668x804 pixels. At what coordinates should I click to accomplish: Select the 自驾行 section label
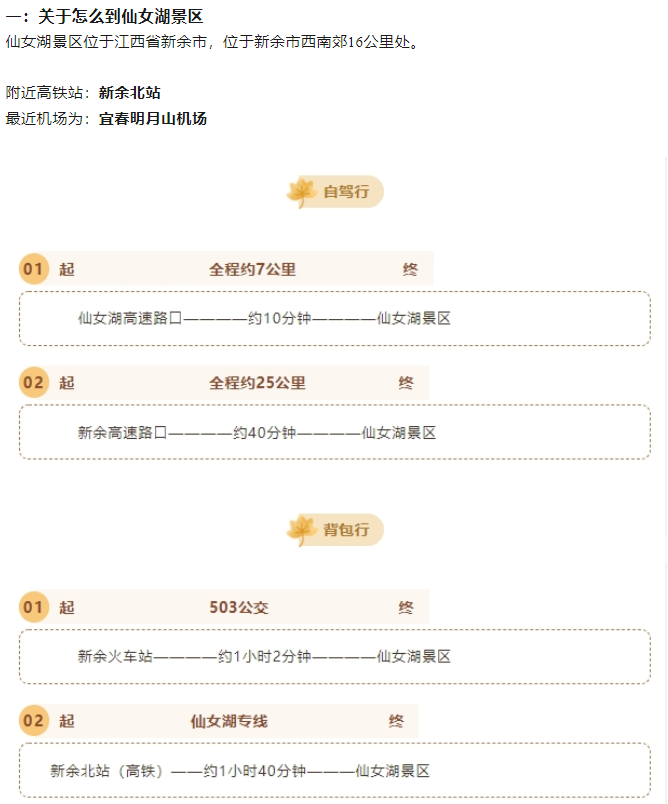coord(346,192)
